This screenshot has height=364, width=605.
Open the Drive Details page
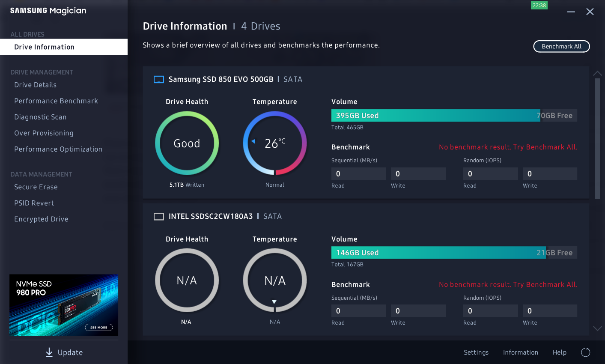click(x=36, y=85)
